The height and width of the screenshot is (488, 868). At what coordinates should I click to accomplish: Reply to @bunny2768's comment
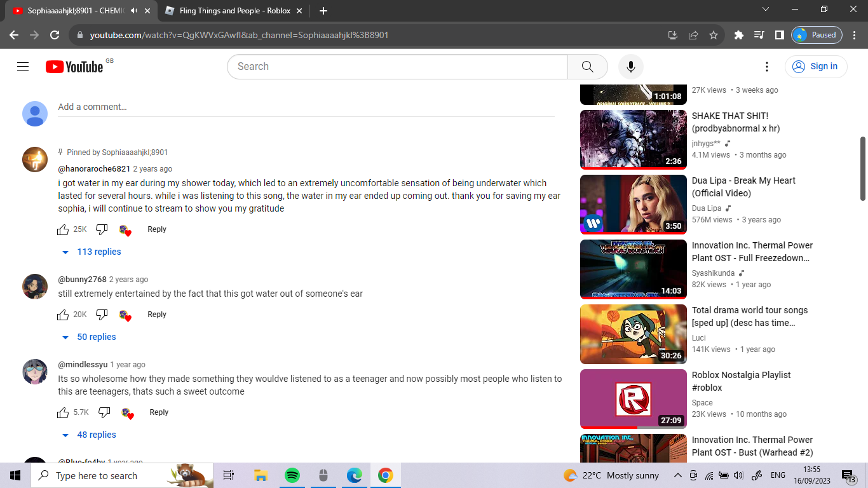click(157, 315)
